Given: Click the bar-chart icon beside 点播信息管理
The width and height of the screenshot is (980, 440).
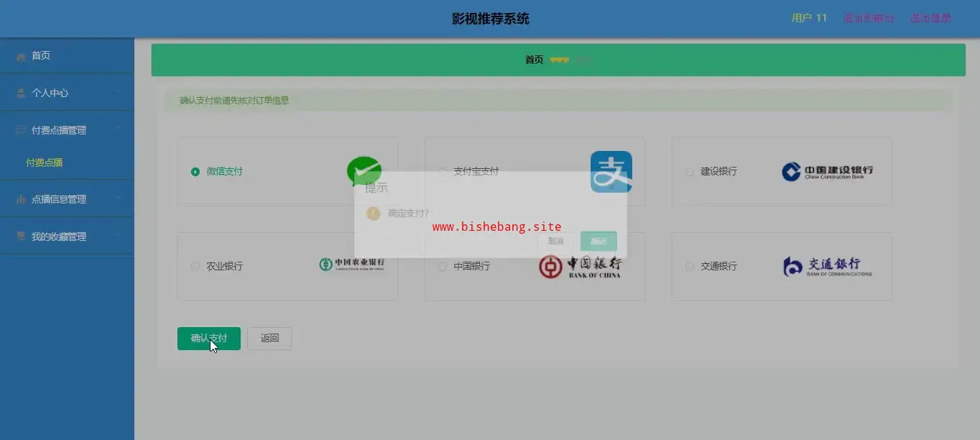Looking at the screenshot, I should coord(21,199).
